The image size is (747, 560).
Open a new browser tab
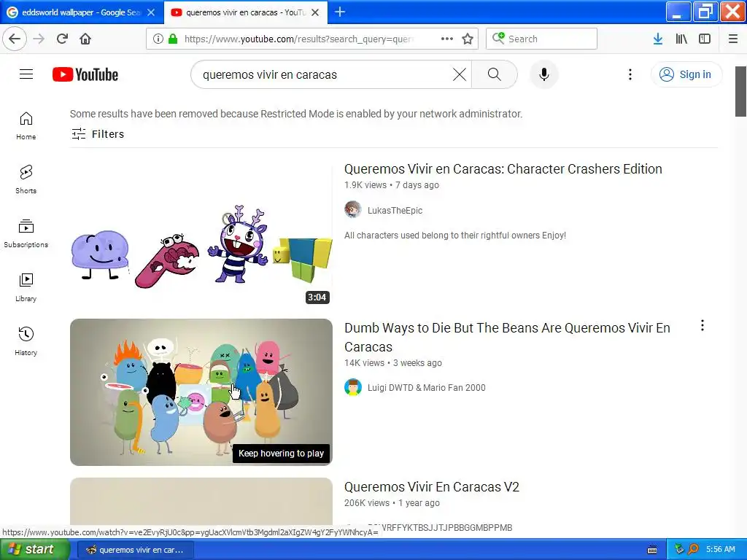pos(340,12)
